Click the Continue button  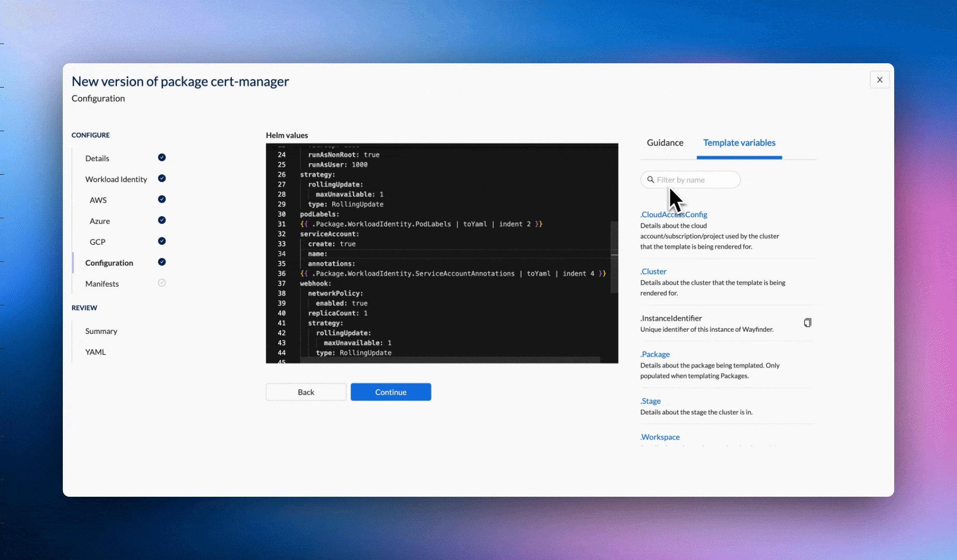pos(391,392)
